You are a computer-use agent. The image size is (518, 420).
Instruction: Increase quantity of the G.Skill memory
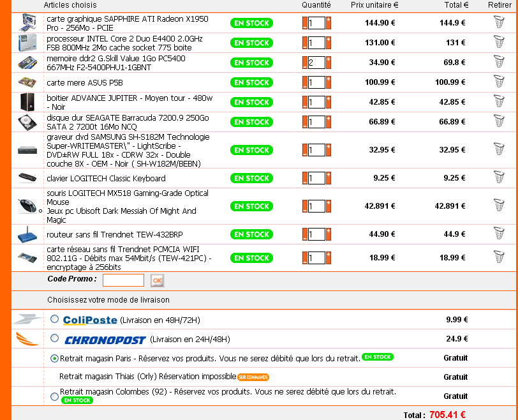[x=329, y=63]
